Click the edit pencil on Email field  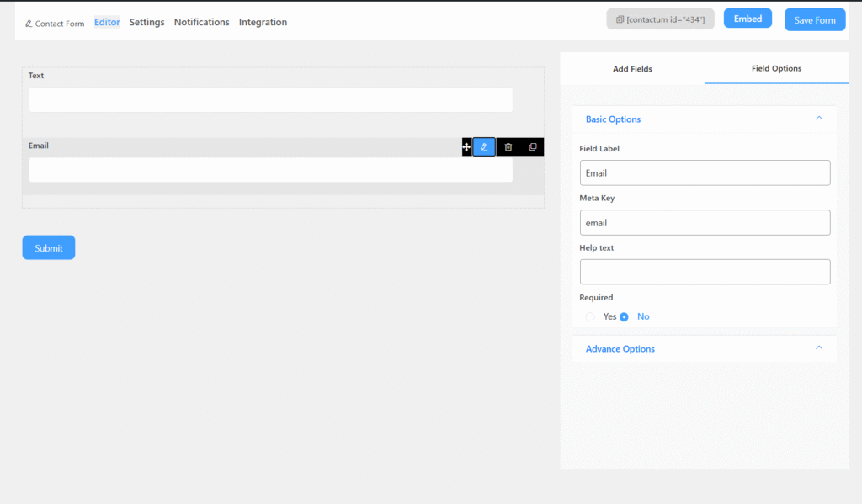(x=484, y=147)
